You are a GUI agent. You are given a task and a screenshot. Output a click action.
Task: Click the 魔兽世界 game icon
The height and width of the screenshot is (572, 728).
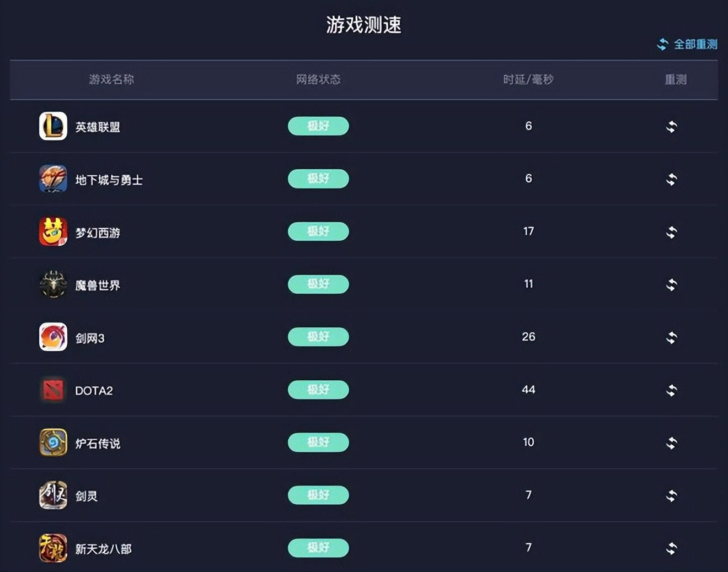click(53, 284)
